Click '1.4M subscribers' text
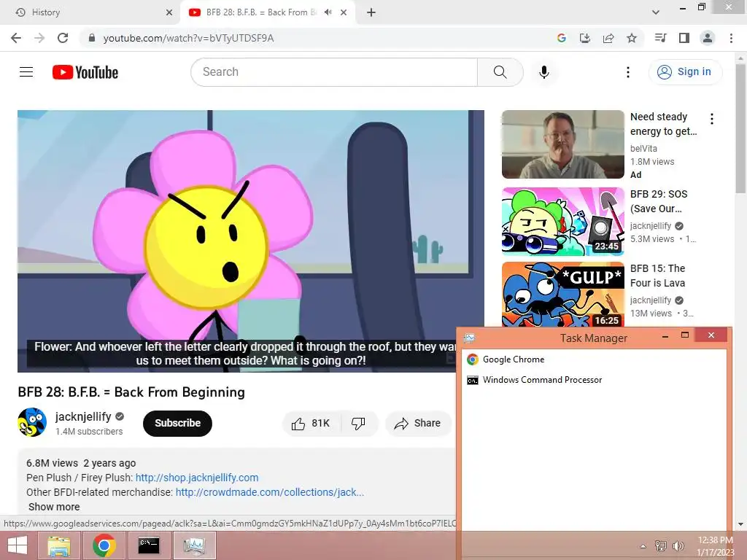This screenshot has width=747, height=560. click(x=89, y=432)
